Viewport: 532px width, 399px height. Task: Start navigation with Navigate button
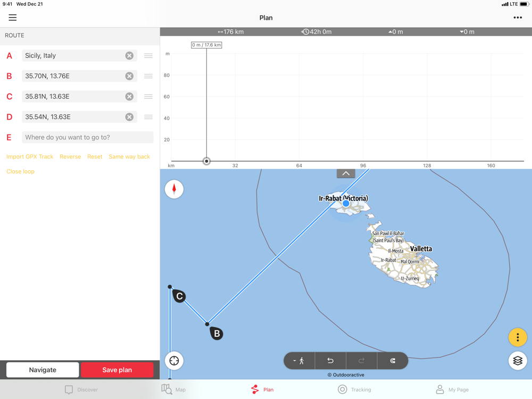point(43,370)
